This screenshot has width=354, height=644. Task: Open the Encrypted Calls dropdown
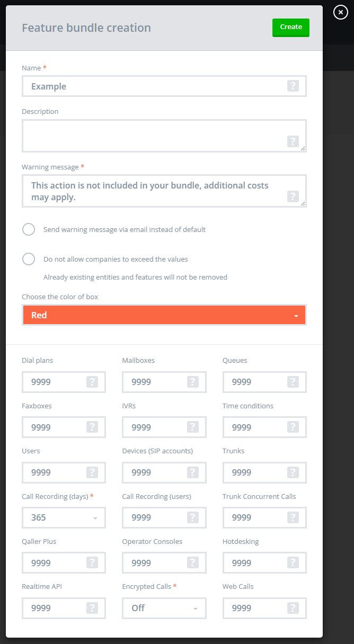(164, 608)
